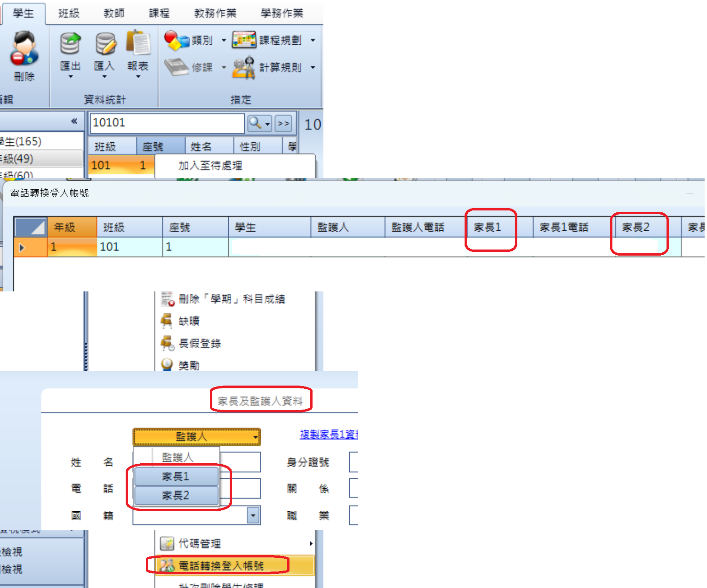This screenshot has width=707, height=588.
Task: Click the 電話轉換登入帳號 menu icon
Action: pos(167,565)
